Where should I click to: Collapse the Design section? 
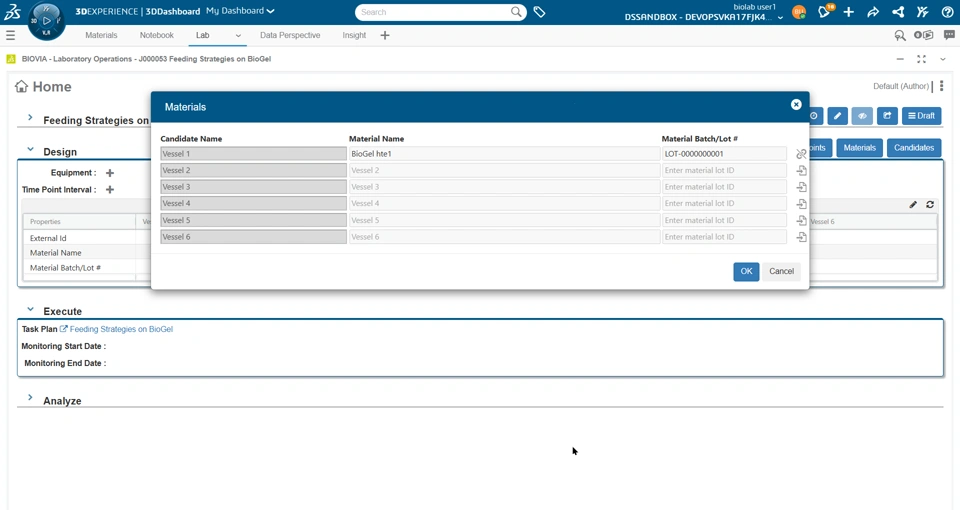(x=30, y=149)
